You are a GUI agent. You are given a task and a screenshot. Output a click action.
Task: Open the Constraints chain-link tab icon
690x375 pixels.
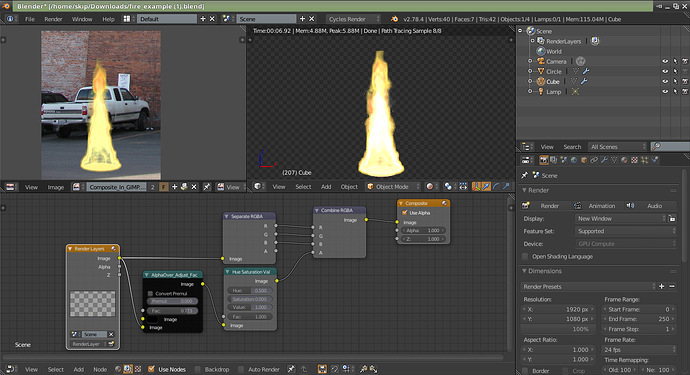point(594,160)
